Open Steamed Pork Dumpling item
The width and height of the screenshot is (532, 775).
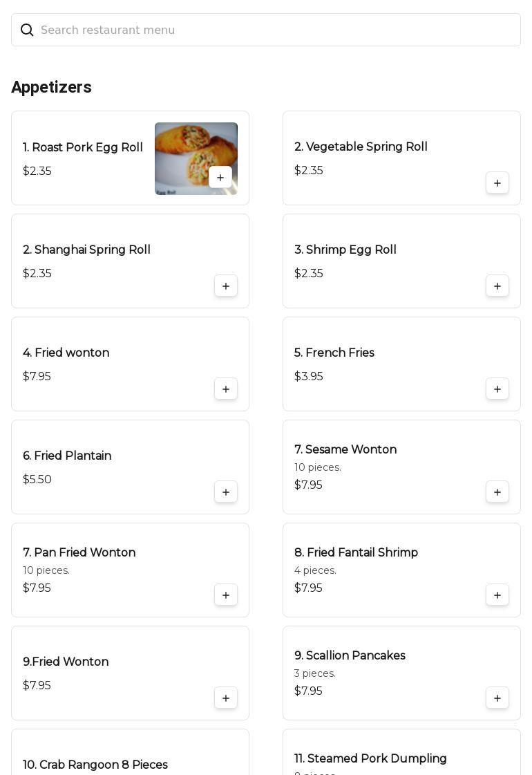pyautogui.click(x=370, y=758)
